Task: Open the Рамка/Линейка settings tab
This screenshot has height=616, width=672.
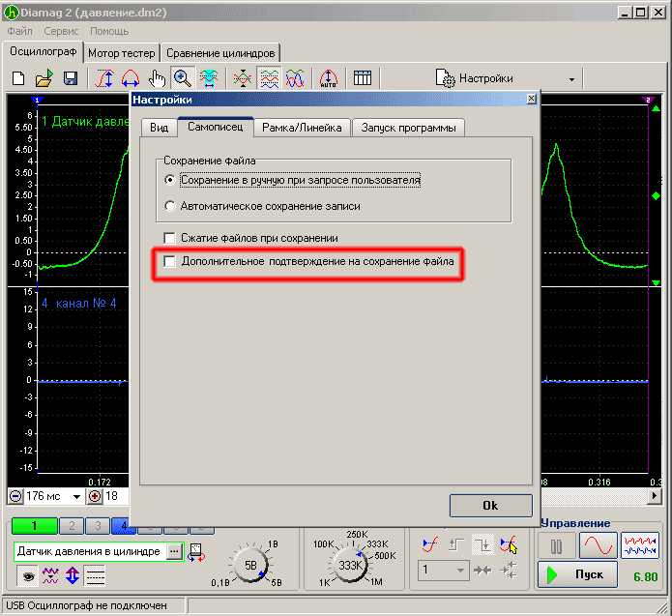Action: [302, 128]
